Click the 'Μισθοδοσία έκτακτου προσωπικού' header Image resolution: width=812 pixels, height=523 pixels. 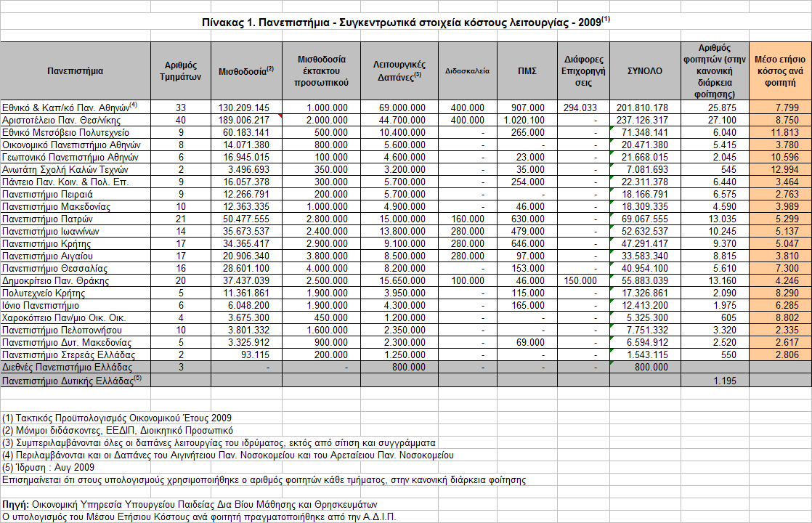point(321,71)
